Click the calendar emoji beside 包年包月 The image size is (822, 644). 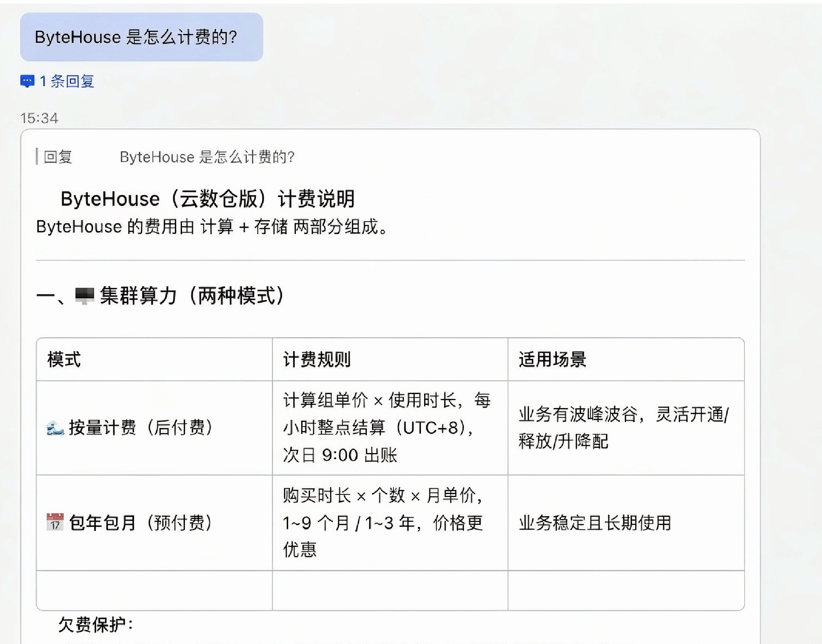(55, 522)
